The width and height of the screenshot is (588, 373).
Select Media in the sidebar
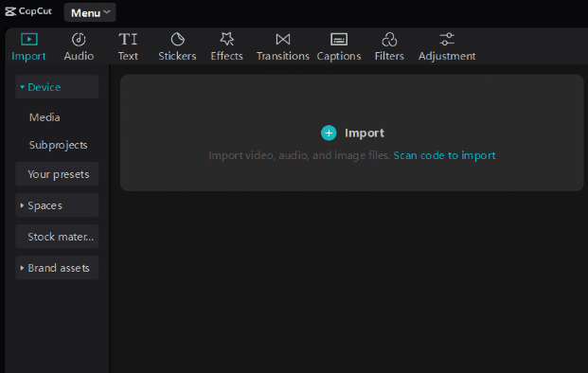tap(45, 117)
